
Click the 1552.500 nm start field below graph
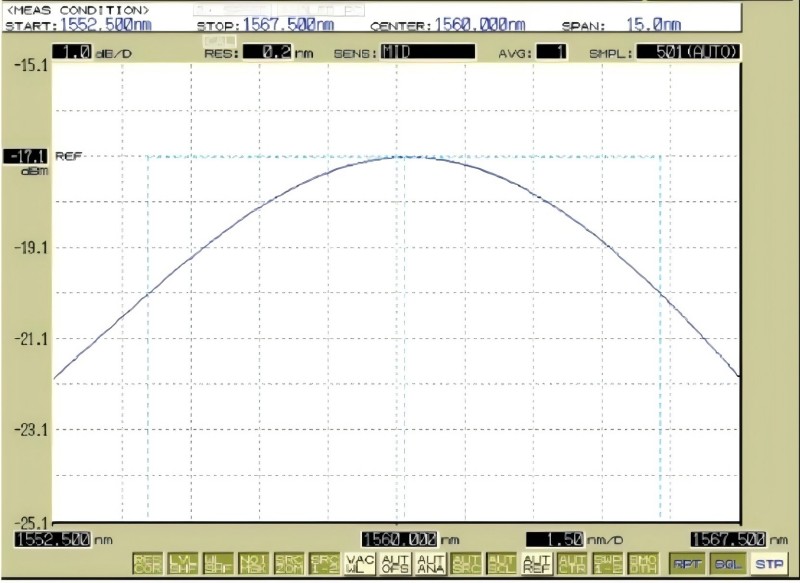(x=53, y=539)
